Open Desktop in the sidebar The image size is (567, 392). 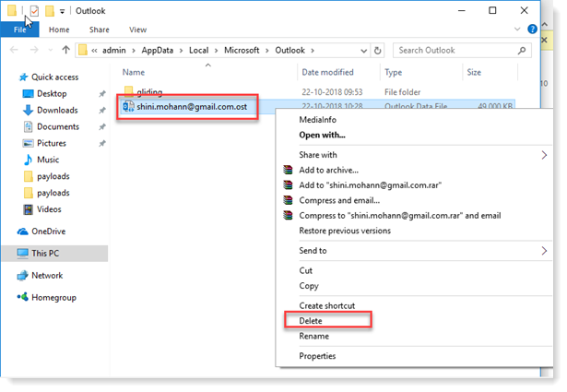point(52,94)
